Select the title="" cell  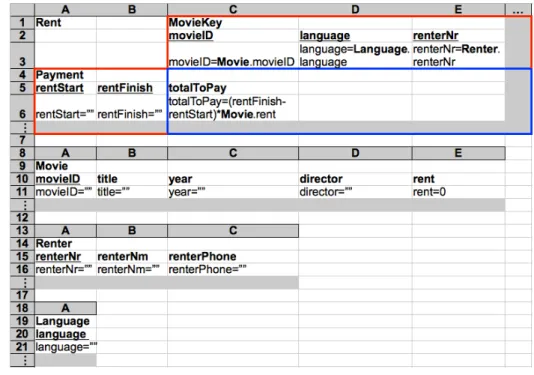pyautogui.click(x=132, y=192)
